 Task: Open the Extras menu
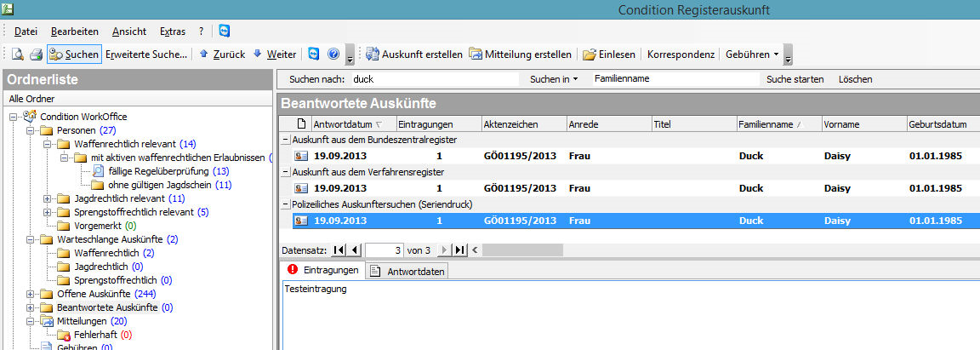pos(173,32)
